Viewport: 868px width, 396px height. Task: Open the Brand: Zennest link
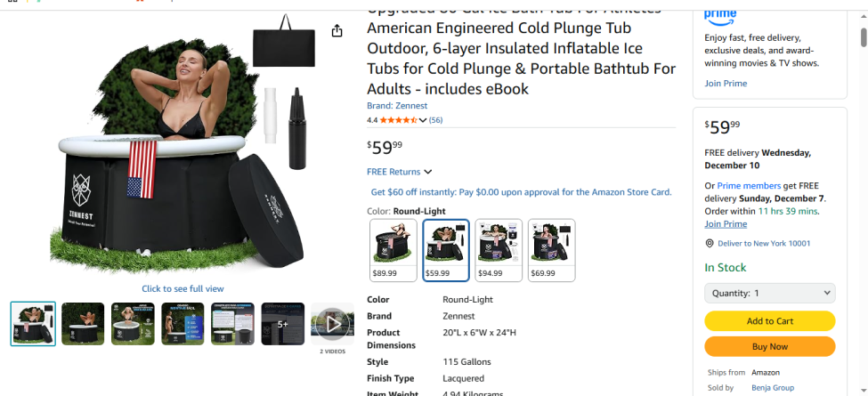(x=397, y=106)
